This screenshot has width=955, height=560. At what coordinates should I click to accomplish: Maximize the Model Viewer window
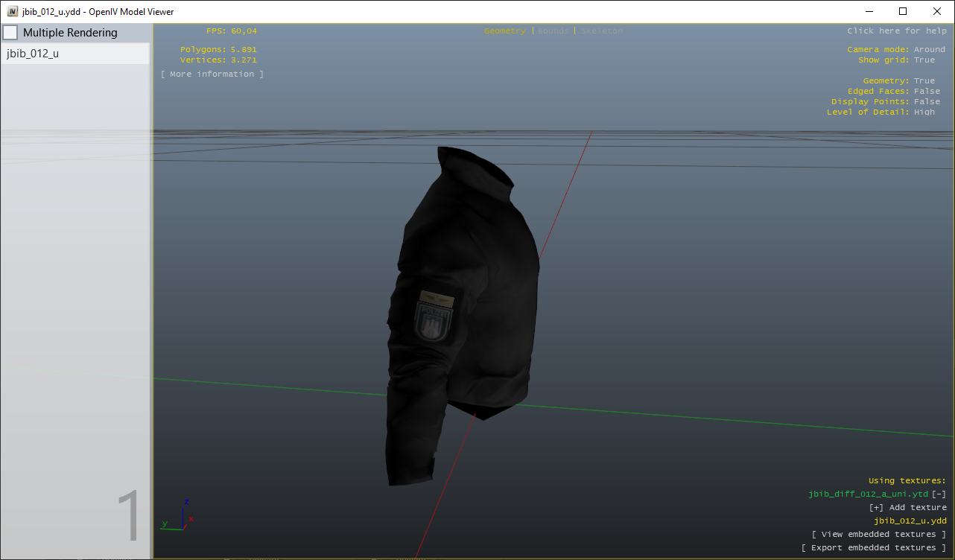click(903, 11)
